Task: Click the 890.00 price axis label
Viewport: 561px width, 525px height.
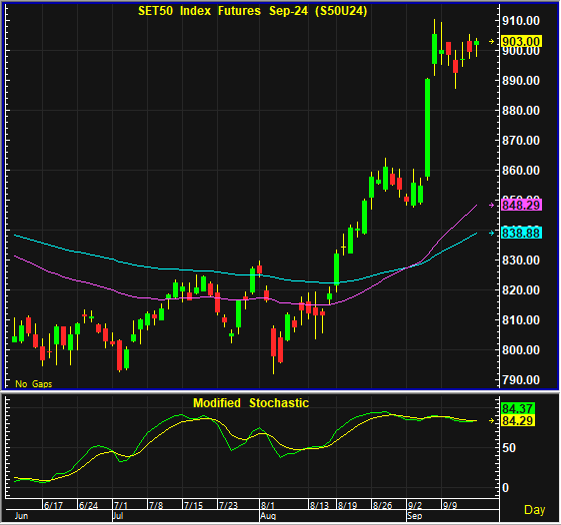Action: [521, 81]
